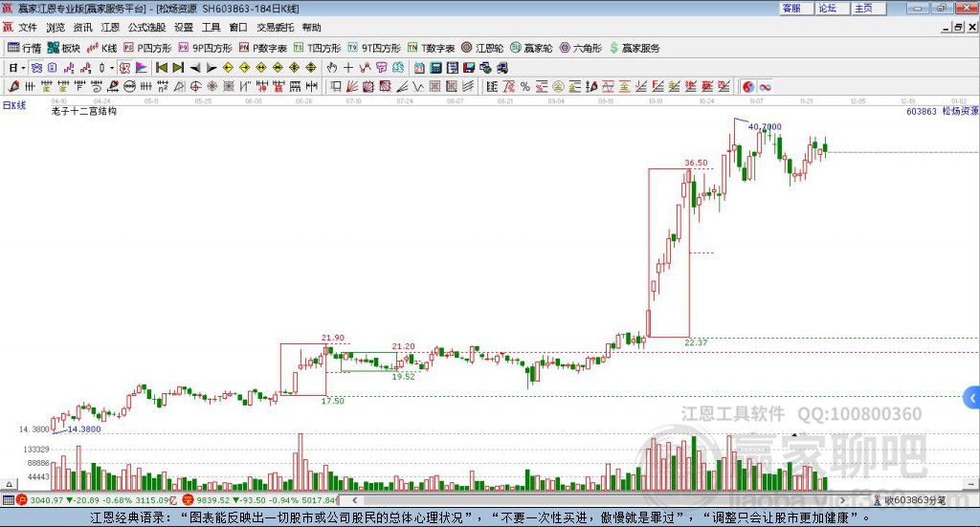980x527 pixels.
Task: Open 赢家服务 with dollar icon
Action: point(635,48)
